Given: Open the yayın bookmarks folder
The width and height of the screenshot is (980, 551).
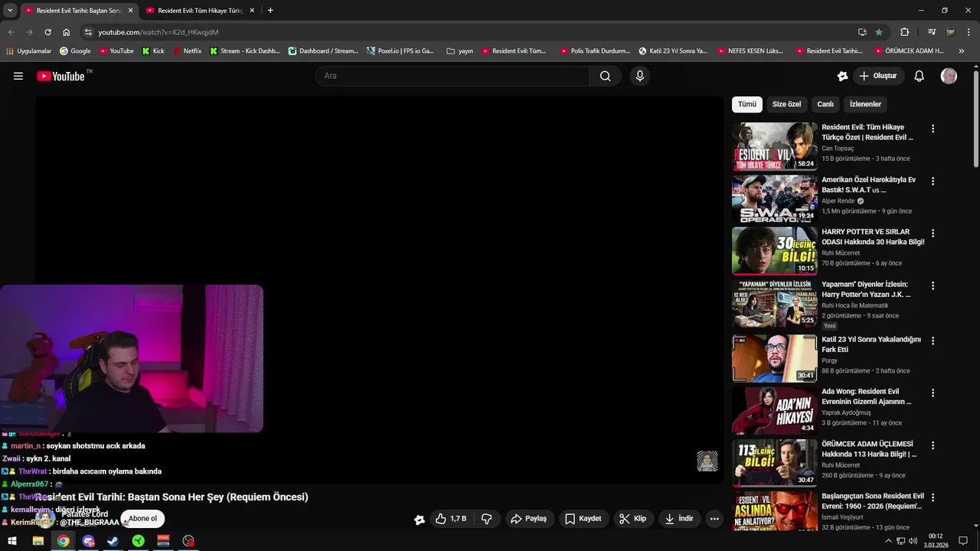Looking at the screenshot, I should (x=460, y=51).
